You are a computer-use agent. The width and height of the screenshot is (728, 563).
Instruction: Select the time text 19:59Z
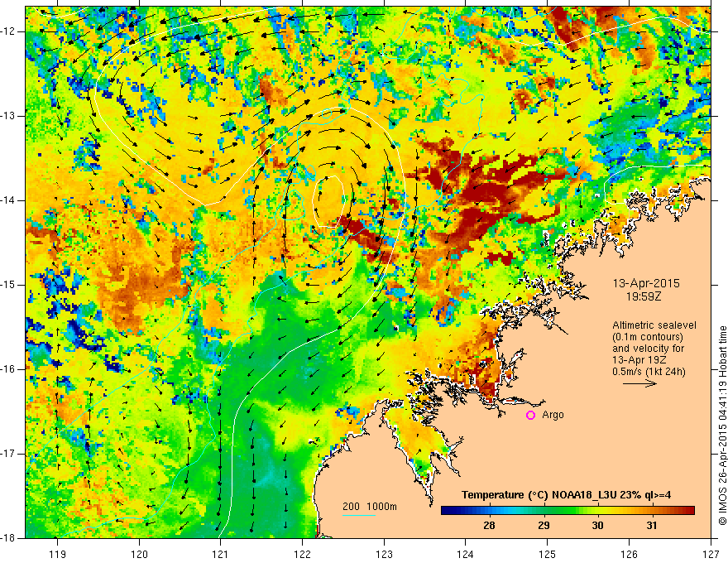644,296
